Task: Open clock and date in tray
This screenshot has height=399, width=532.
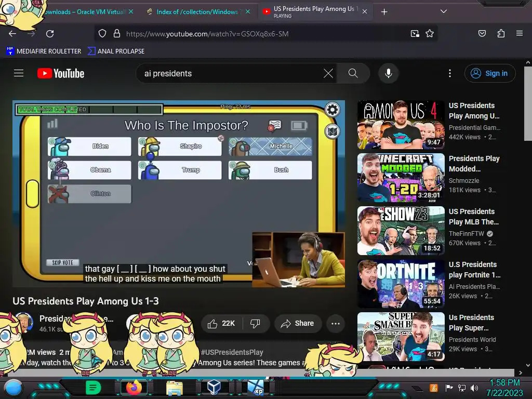Action: pyautogui.click(x=504, y=388)
